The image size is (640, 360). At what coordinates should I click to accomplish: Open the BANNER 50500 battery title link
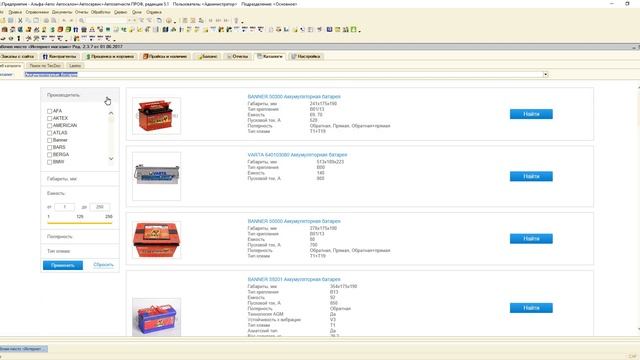click(294, 221)
